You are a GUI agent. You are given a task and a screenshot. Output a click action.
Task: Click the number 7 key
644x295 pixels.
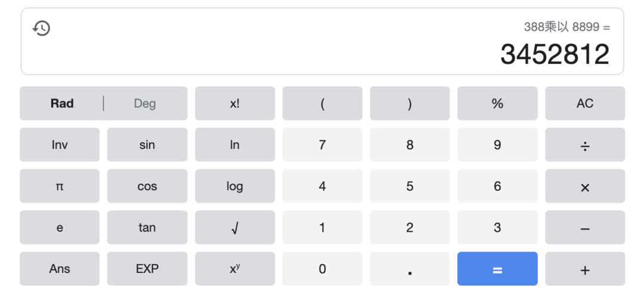point(323,145)
